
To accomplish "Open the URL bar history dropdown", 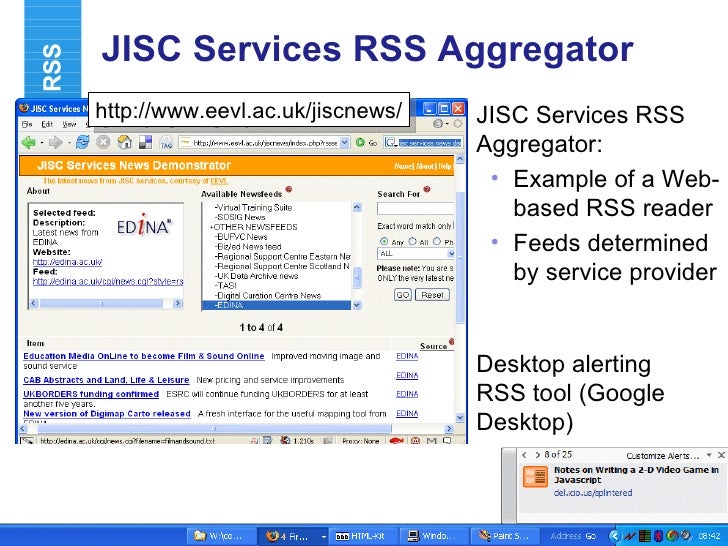I will pyautogui.click(x=344, y=143).
